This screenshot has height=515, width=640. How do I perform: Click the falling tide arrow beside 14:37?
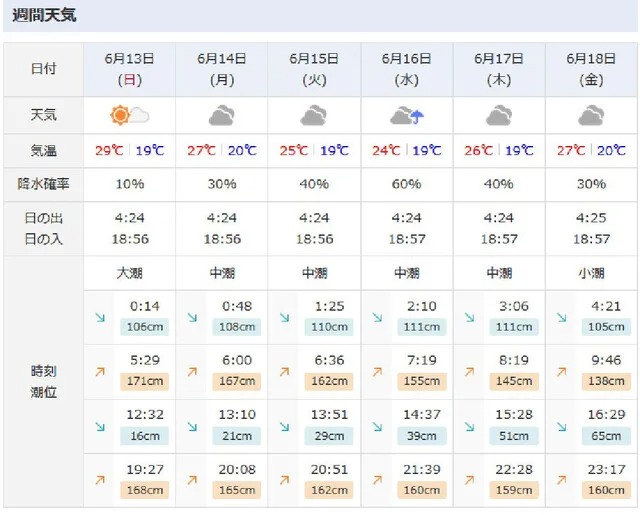[x=377, y=425]
